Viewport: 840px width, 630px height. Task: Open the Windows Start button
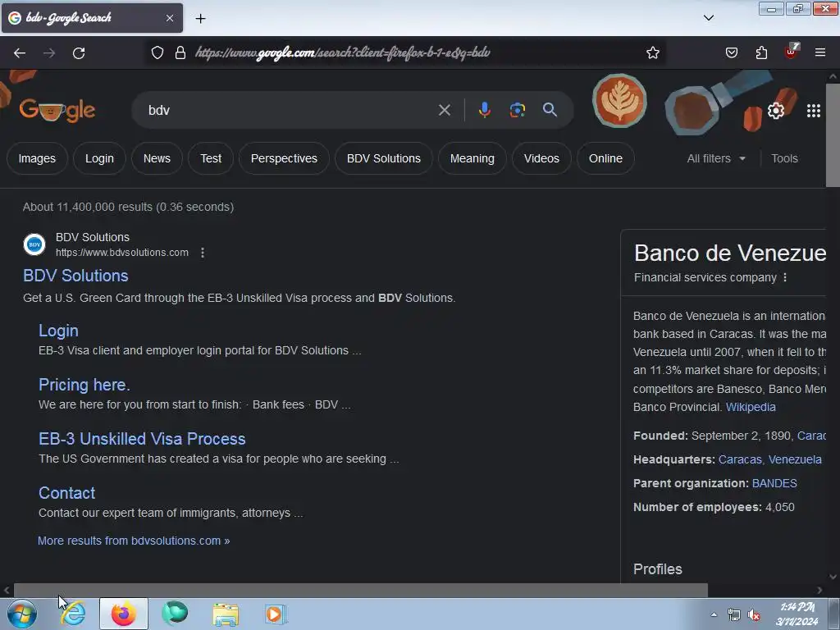coord(22,614)
